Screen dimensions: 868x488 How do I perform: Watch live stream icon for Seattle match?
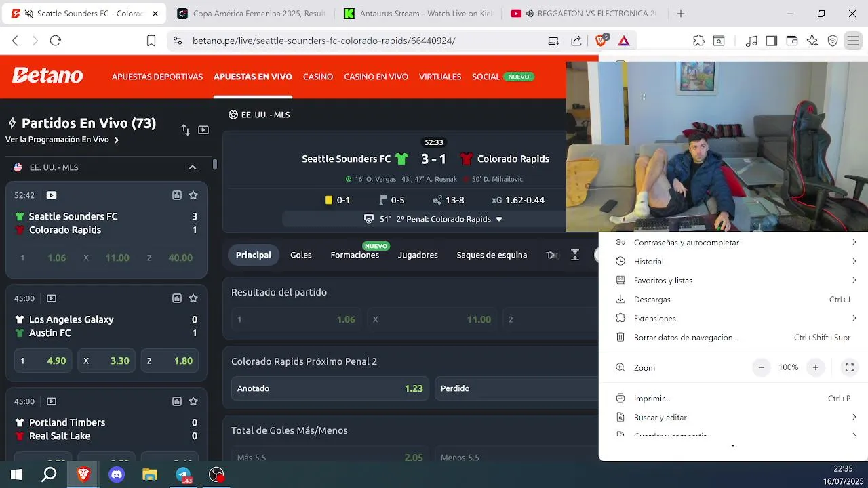pyautogui.click(x=52, y=195)
